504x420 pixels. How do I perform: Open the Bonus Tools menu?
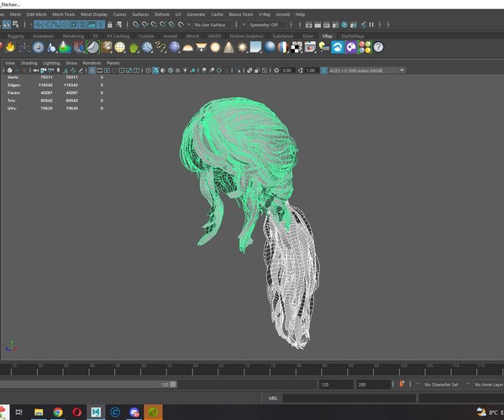[241, 14]
